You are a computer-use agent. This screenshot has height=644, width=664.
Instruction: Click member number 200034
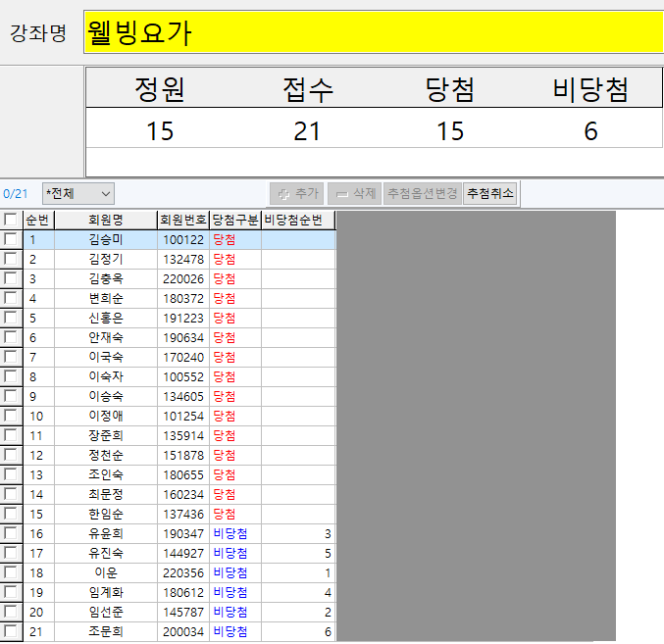[183, 631]
